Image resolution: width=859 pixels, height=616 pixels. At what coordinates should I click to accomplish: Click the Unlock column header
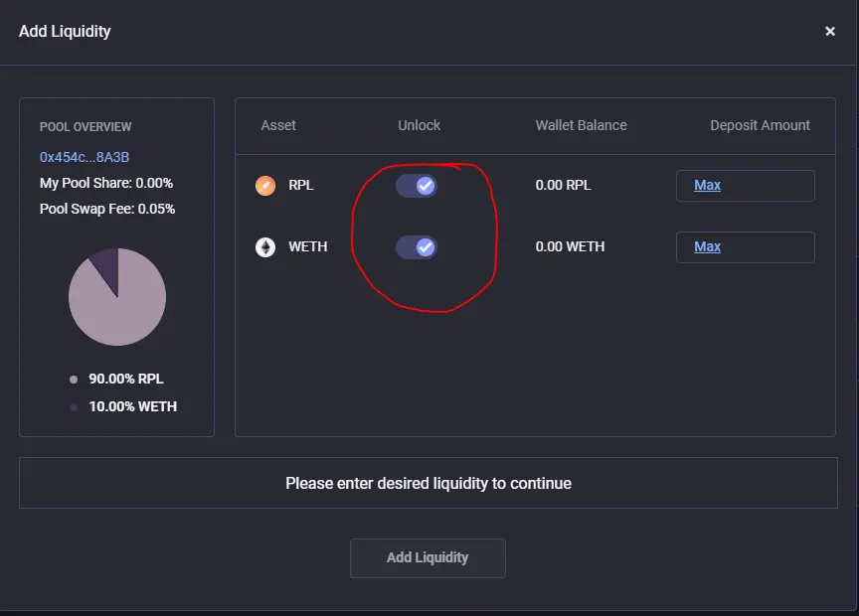point(420,125)
